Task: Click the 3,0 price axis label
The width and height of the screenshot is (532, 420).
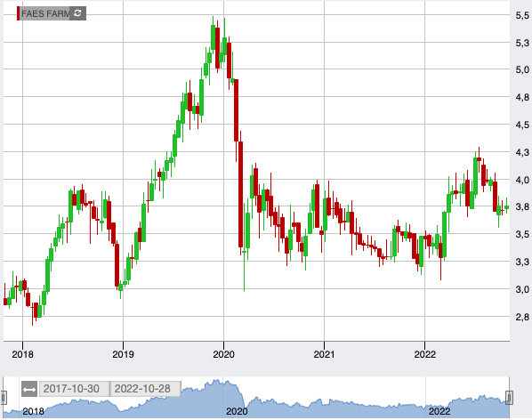Action: click(522, 289)
